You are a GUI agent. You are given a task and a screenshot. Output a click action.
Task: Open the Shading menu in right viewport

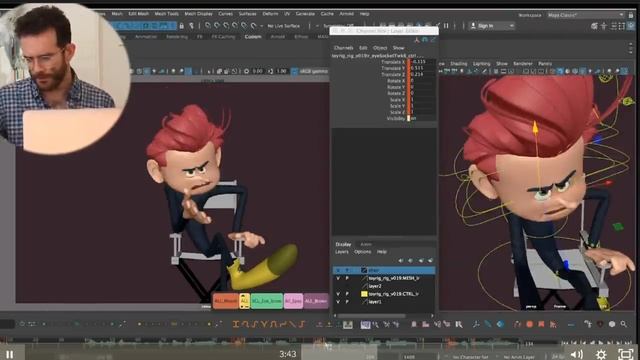[x=458, y=64]
